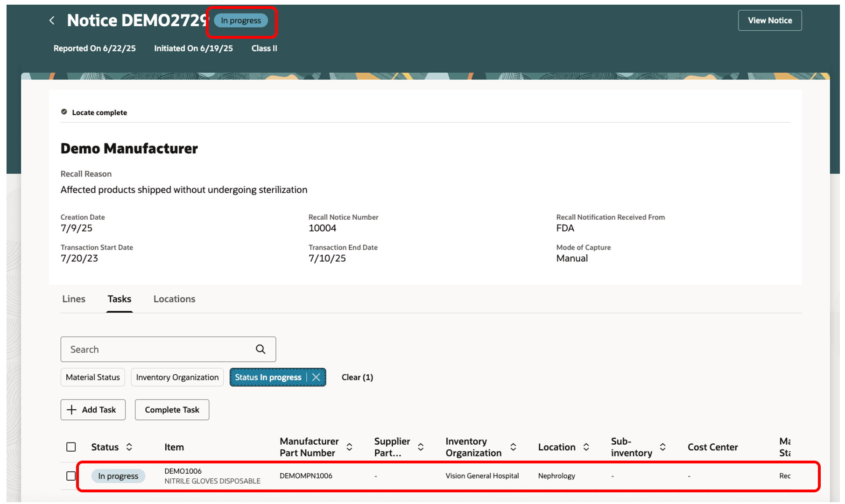The image size is (845, 504).
Task: Click item DEMO1006 in the task row
Action: [183, 471]
